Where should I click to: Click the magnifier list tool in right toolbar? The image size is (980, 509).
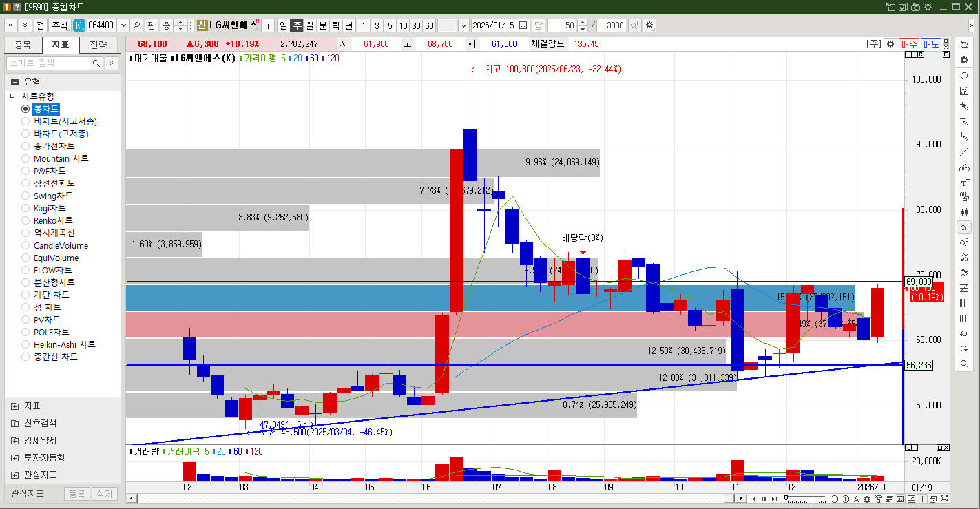pyautogui.click(x=964, y=242)
